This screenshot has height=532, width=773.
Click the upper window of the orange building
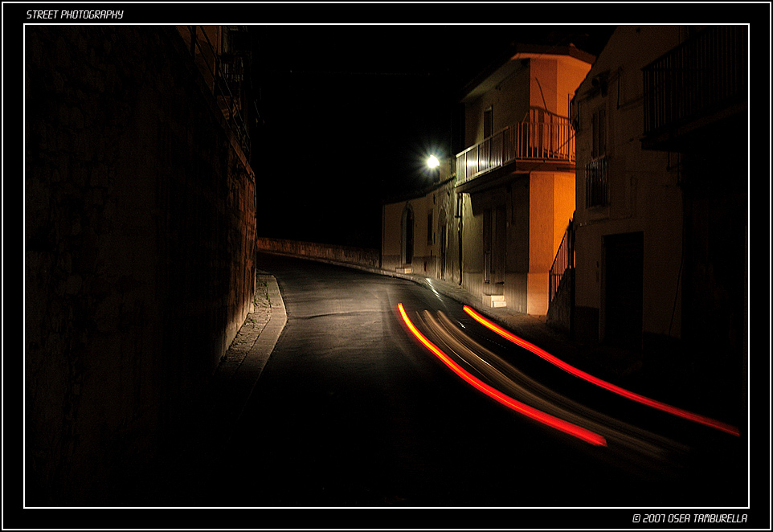click(x=488, y=122)
